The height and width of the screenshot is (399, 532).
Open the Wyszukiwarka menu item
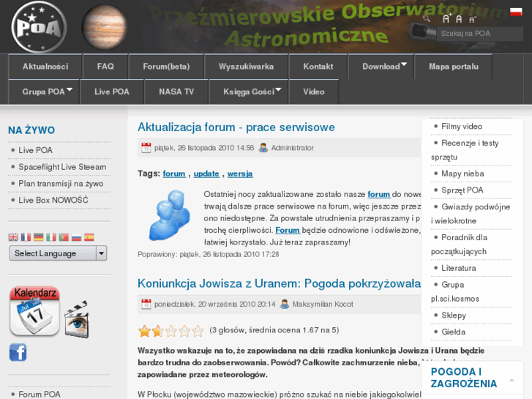pos(247,67)
